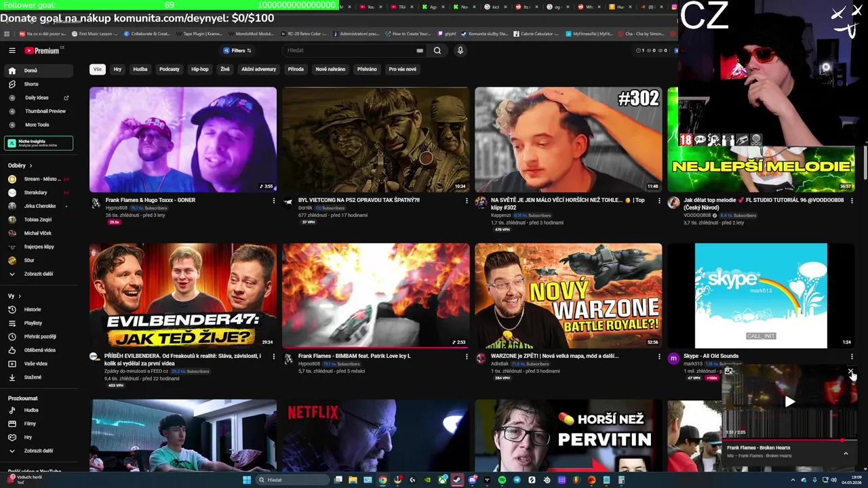
Task: Seek in the miniplayer progress bar
Action: pyautogui.click(x=790, y=440)
